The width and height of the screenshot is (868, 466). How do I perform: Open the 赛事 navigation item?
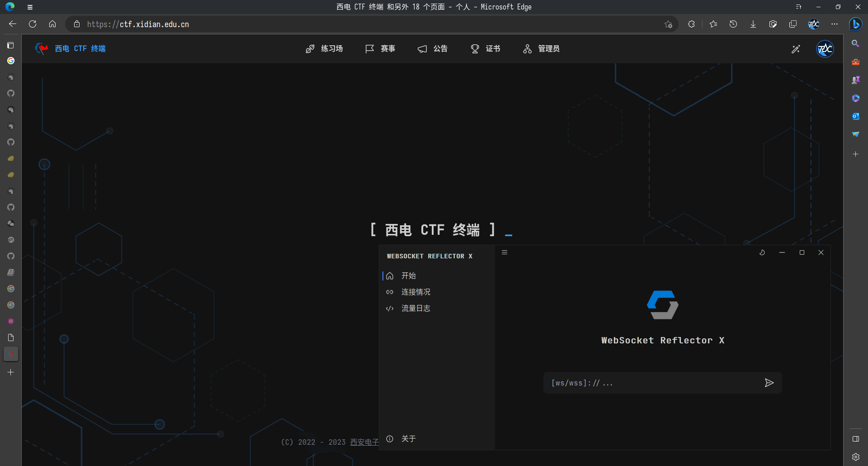(x=380, y=49)
